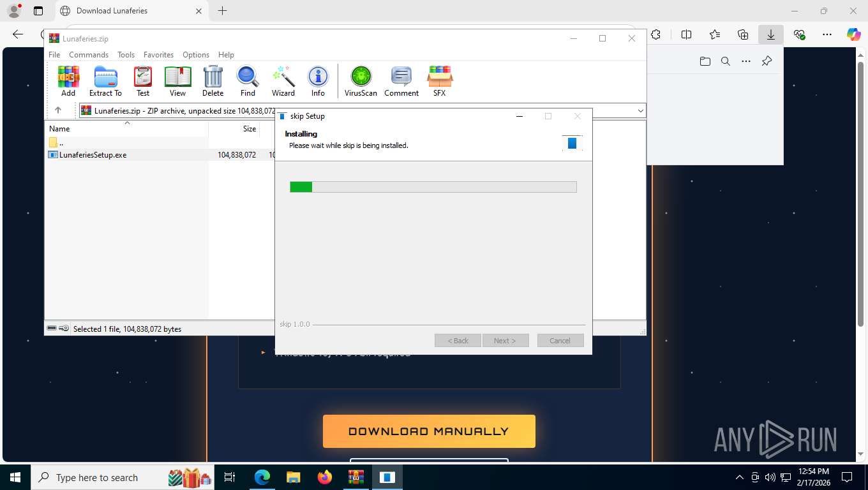Sort by the Name column header
Screen dimensions: 868x490
tap(126, 128)
